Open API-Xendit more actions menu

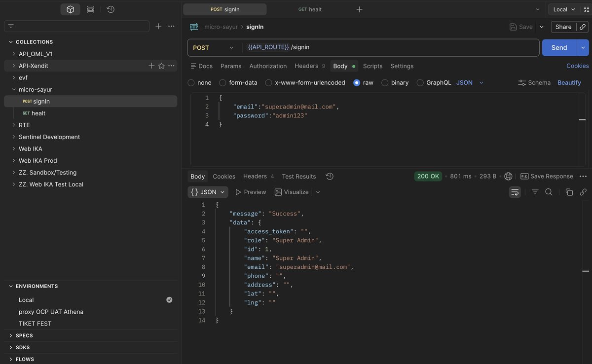171,66
